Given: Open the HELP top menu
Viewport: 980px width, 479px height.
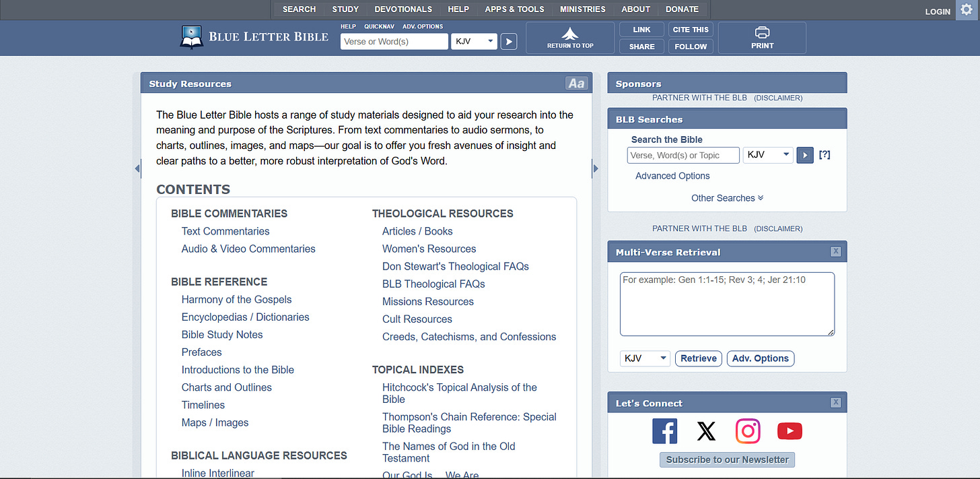Looking at the screenshot, I should pyautogui.click(x=458, y=9).
